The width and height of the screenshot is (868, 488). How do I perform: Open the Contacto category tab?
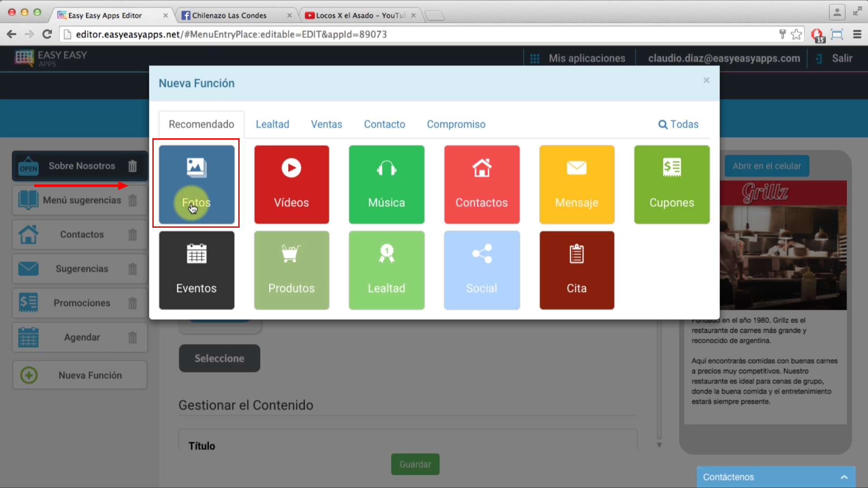[x=385, y=125]
